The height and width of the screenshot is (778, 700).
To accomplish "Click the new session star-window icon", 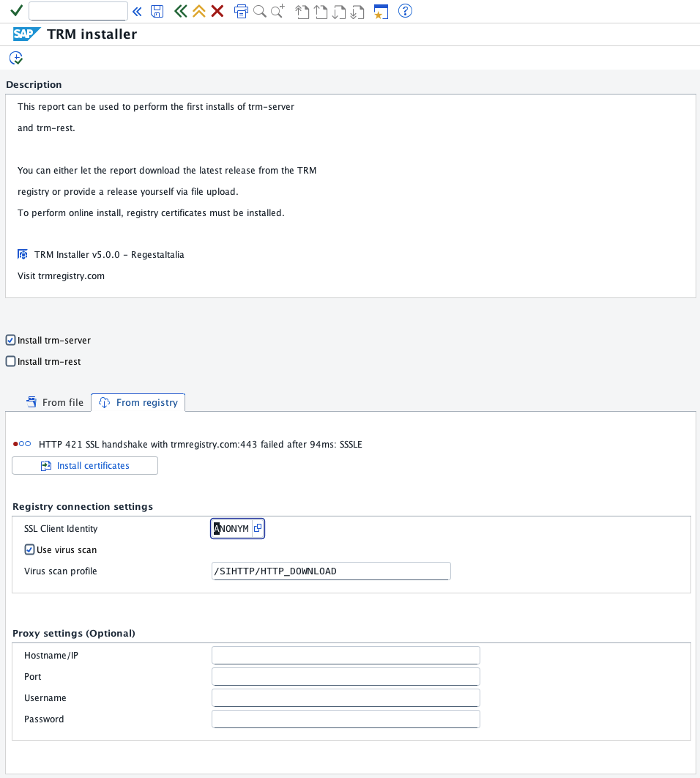I will (x=381, y=12).
